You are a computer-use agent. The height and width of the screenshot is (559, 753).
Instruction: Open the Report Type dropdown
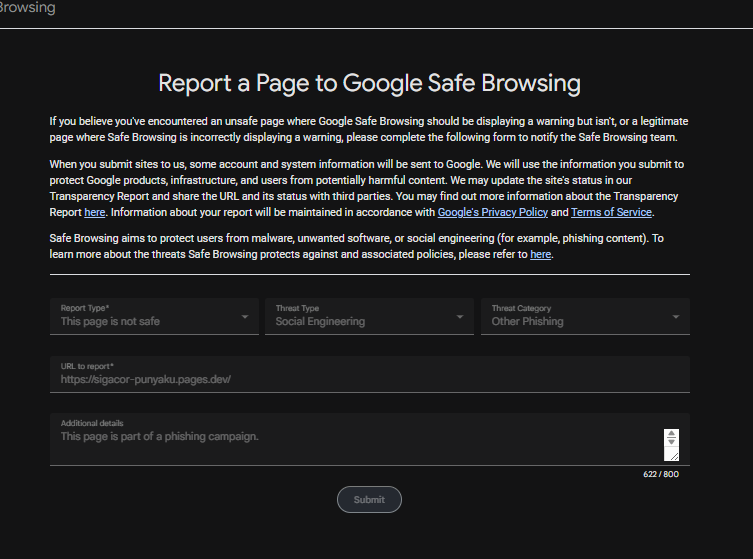[154, 316]
